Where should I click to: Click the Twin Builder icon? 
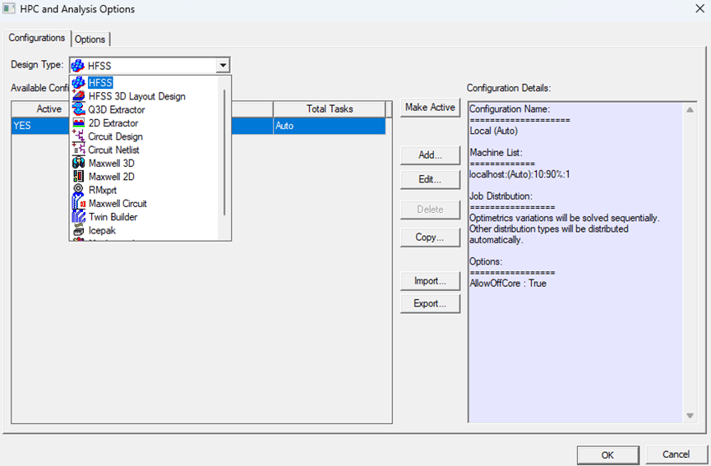pos(78,217)
